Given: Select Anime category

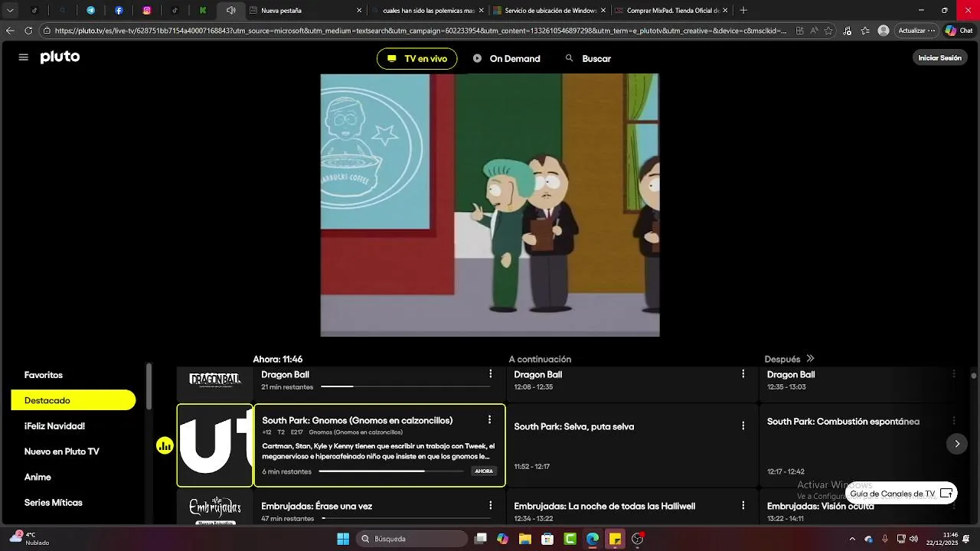Looking at the screenshot, I should click(38, 478).
